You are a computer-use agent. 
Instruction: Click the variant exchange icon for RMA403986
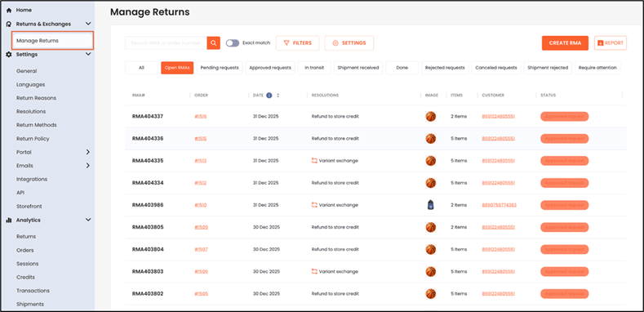tap(314, 205)
